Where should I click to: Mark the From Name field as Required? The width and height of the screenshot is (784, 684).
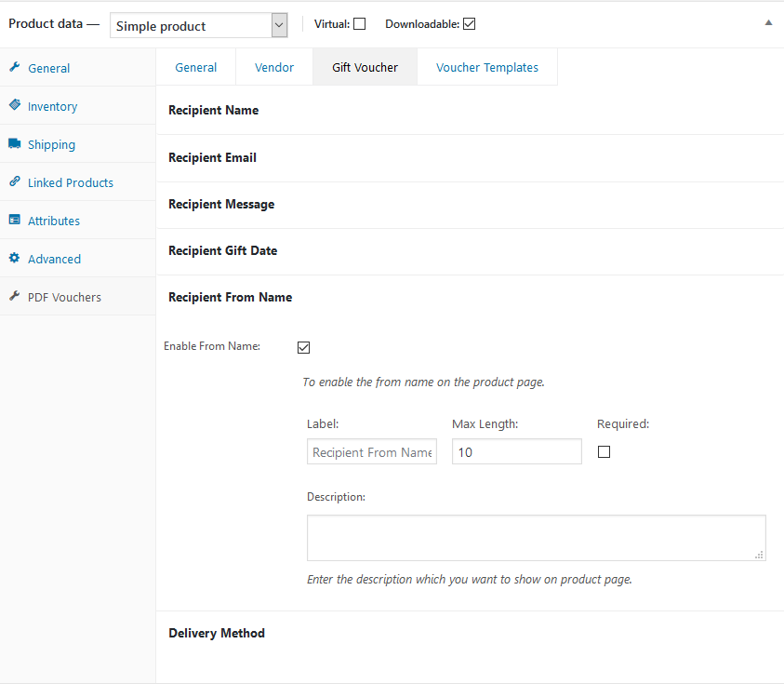coord(604,452)
